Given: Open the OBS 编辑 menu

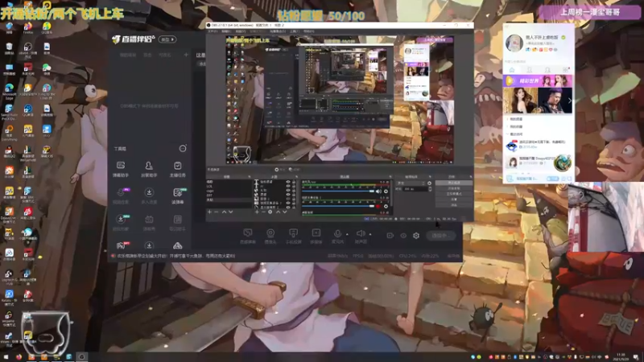Looking at the screenshot, I should (x=226, y=31).
